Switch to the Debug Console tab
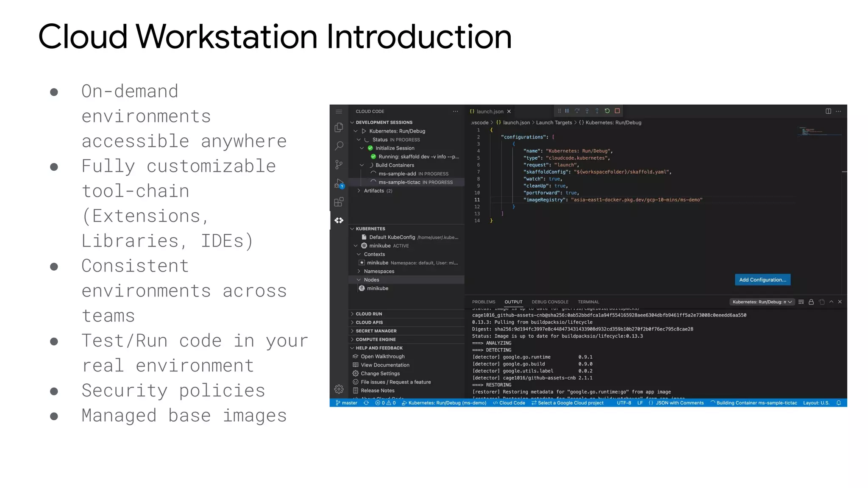This screenshot has height=488, width=868. pyautogui.click(x=550, y=302)
